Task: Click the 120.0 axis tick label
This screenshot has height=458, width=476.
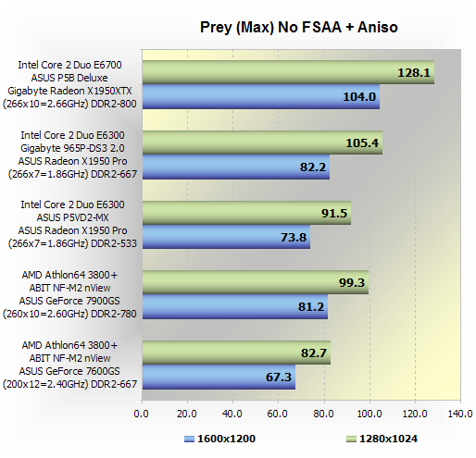Action: (415, 414)
